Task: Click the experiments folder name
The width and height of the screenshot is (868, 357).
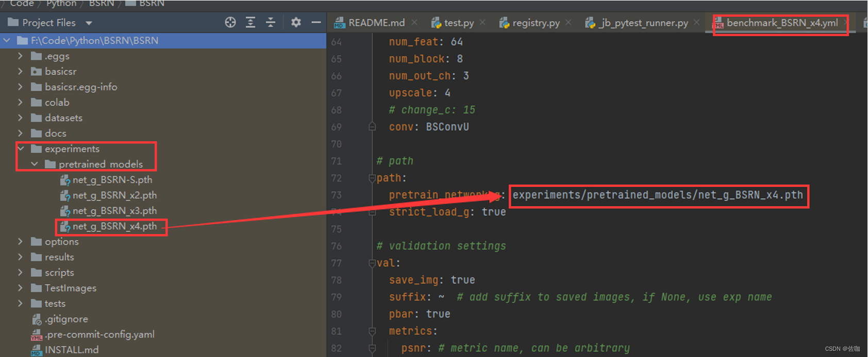Action: point(72,149)
